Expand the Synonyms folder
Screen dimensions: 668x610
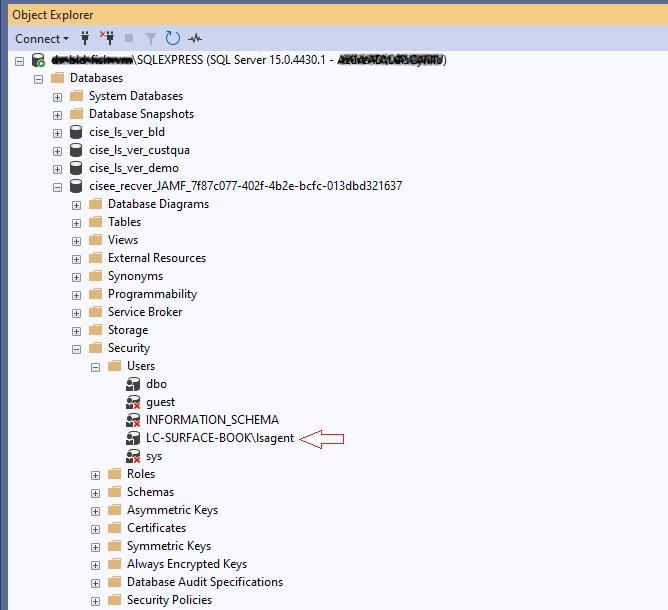coord(76,277)
